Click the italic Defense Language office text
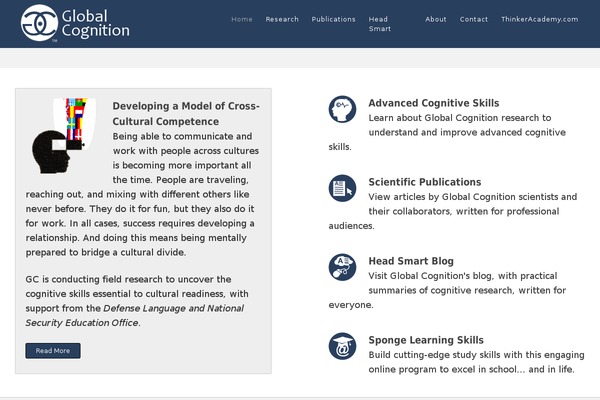 (135, 315)
